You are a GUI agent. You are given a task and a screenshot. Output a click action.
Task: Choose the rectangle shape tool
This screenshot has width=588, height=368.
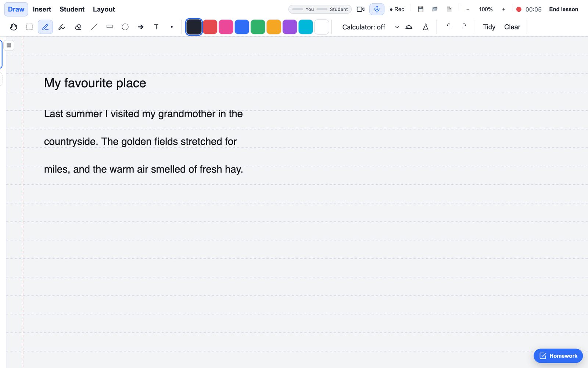pos(110,27)
